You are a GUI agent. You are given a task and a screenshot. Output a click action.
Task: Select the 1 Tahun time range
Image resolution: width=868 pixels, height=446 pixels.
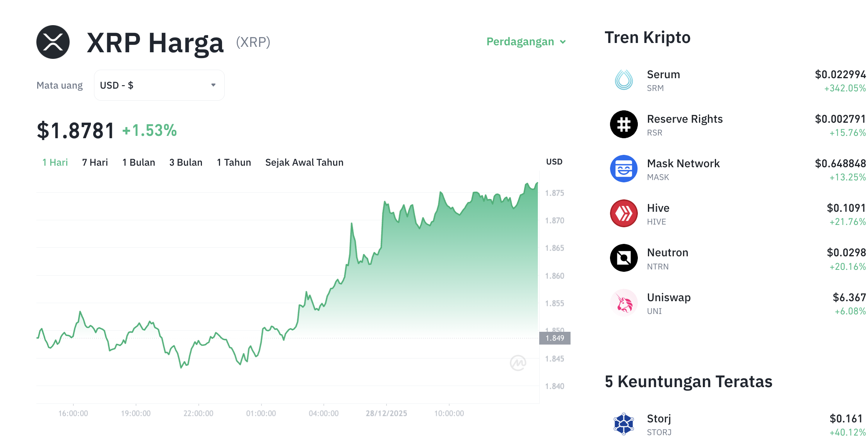[x=233, y=162]
